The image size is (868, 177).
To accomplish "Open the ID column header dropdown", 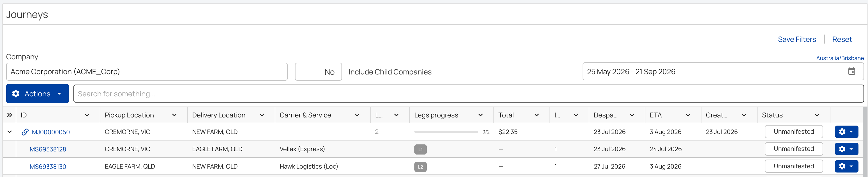I will coord(87,115).
